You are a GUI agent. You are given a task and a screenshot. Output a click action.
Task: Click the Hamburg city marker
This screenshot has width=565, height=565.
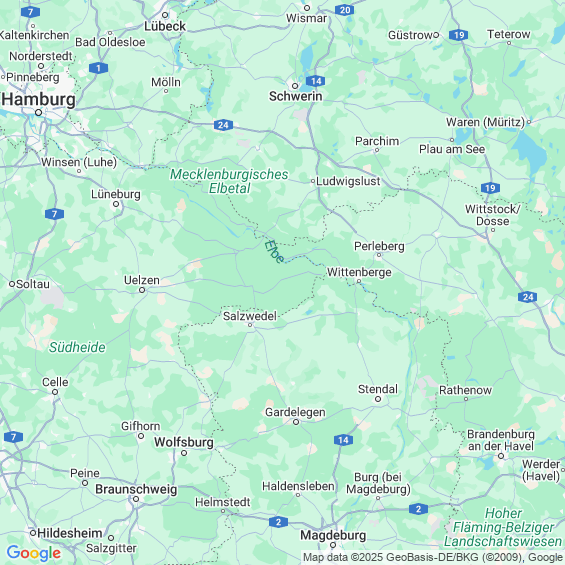tap(39, 112)
